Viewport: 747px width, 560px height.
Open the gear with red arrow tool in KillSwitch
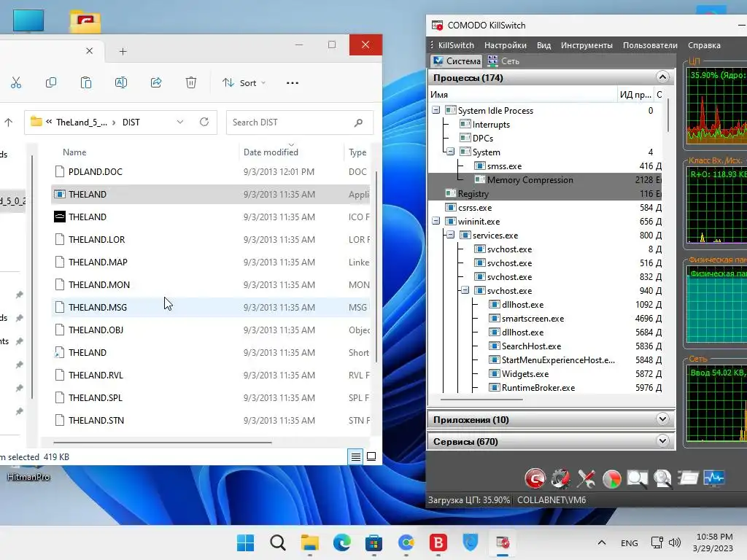tap(561, 478)
